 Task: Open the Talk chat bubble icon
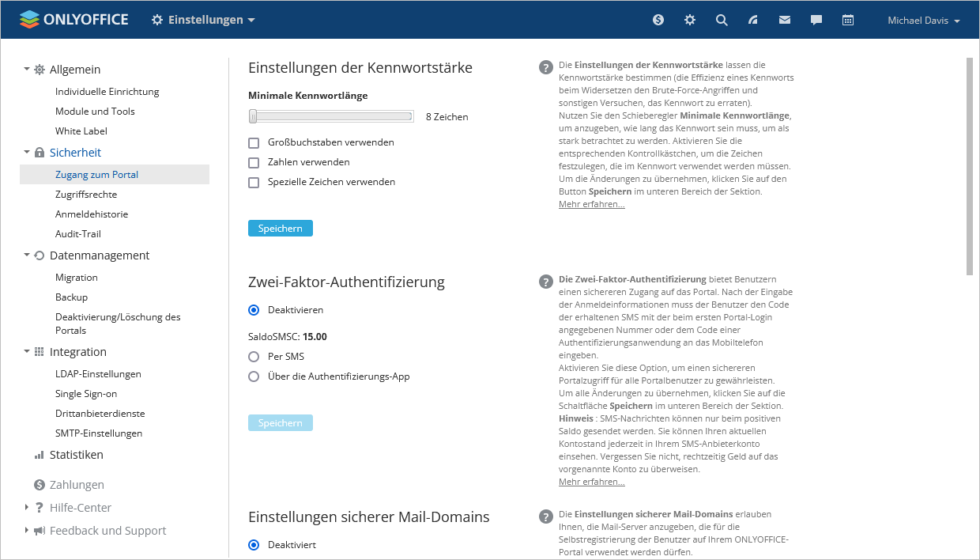point(816,20)
